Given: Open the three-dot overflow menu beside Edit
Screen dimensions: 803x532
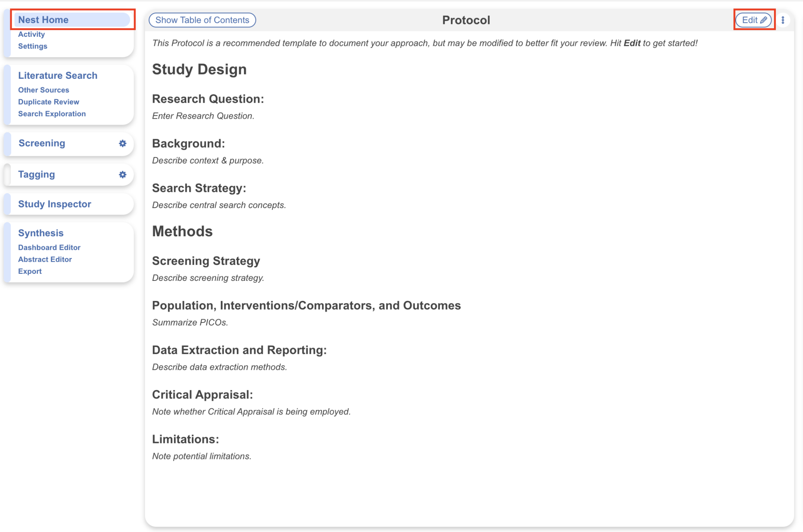Looking at the screenshot, I should coord(783,20).
